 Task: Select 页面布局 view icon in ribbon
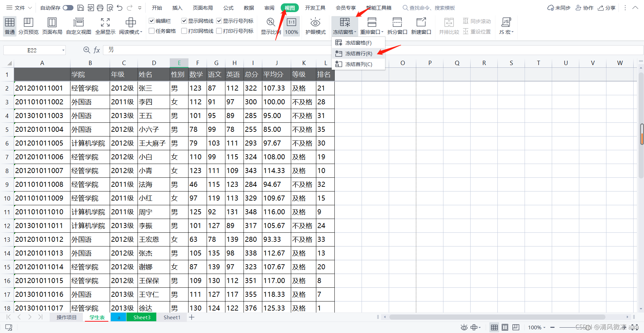click(x=52, y=22)
